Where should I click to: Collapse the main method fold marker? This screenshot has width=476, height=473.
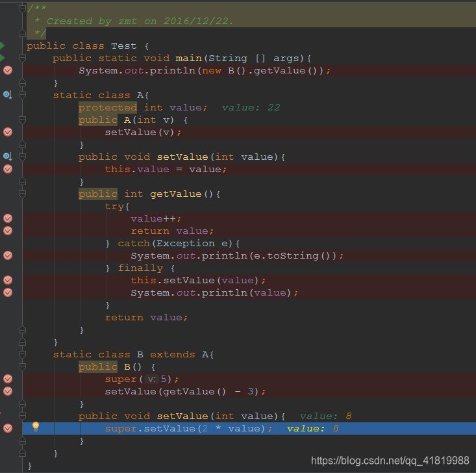point(22,57)
